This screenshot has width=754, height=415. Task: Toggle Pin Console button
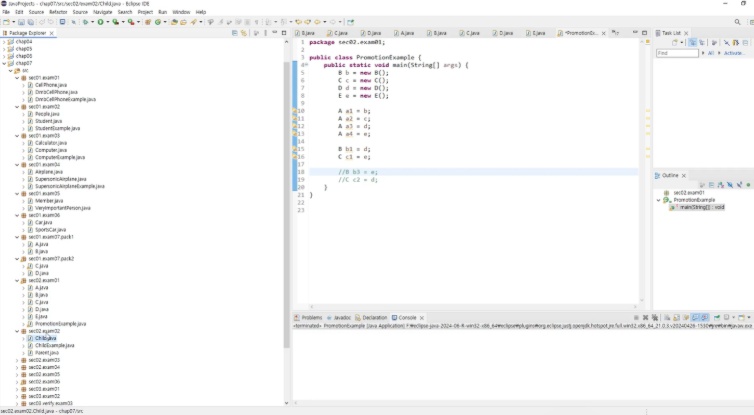717,318
